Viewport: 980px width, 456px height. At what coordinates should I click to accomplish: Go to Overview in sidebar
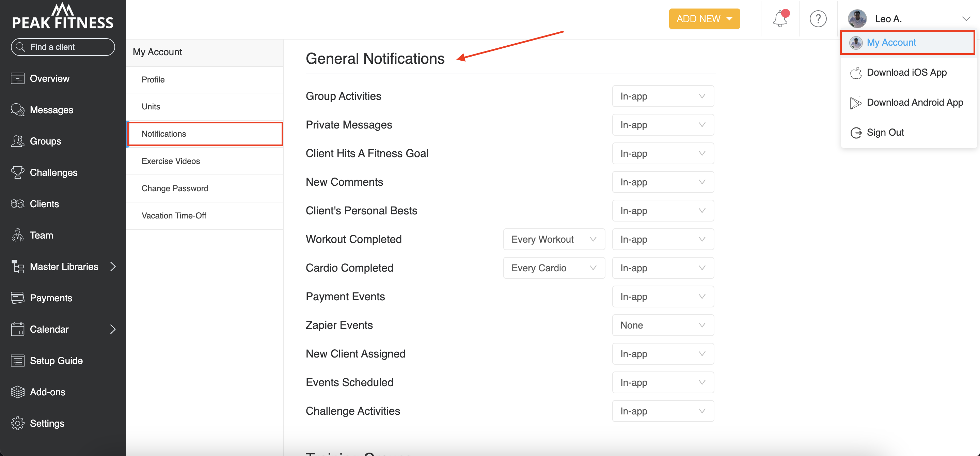(x=63, y=78)
